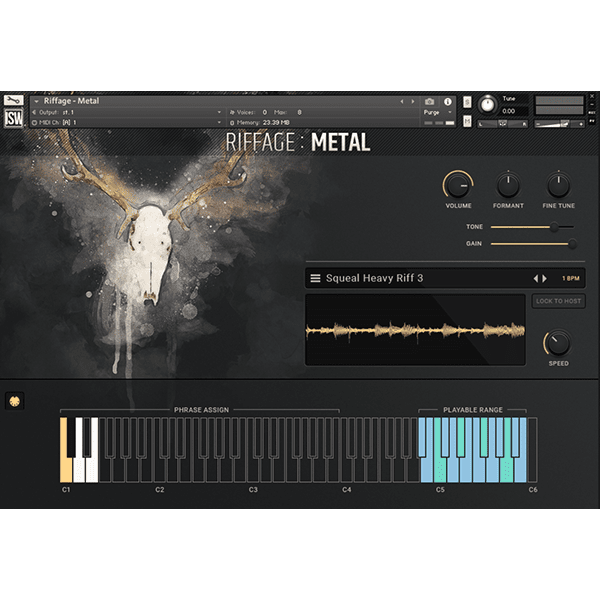Click the wrench icon in the instrument header
This screenshot has width=600, height=600.
13,101
